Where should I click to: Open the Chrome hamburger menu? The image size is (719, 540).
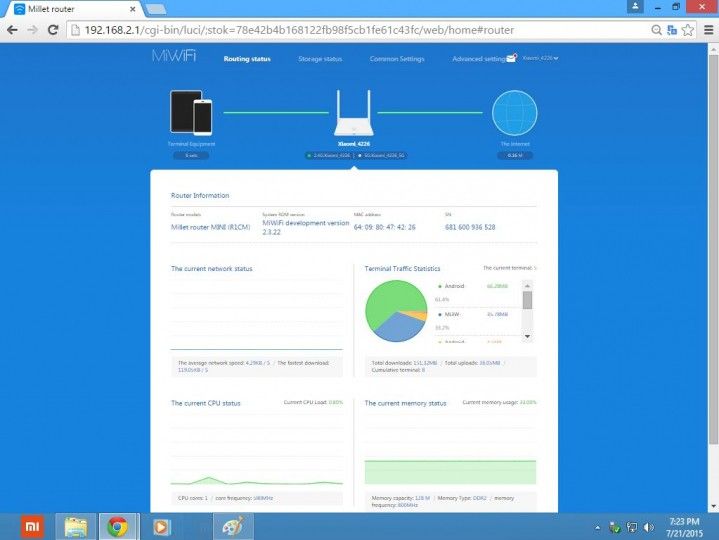click(708, 30)
